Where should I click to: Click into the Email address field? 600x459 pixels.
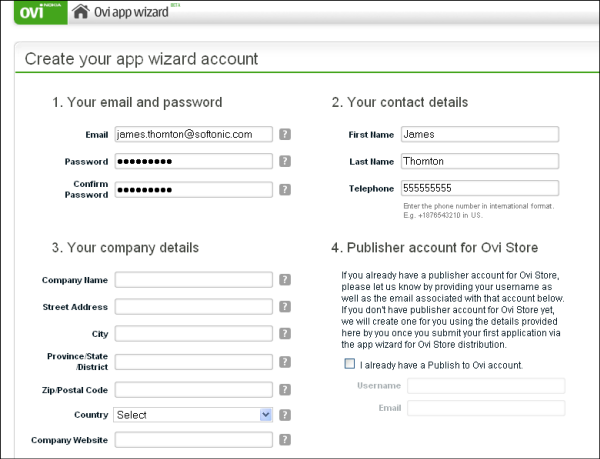pos(194,134)
